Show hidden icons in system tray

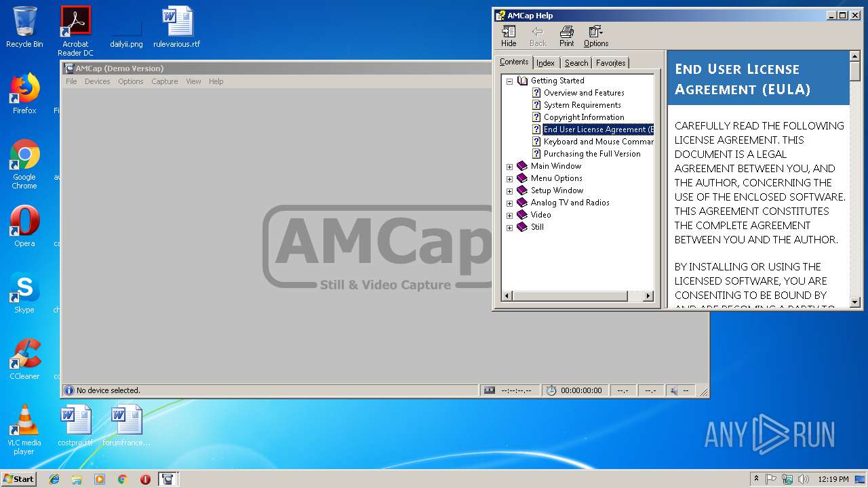757,479
